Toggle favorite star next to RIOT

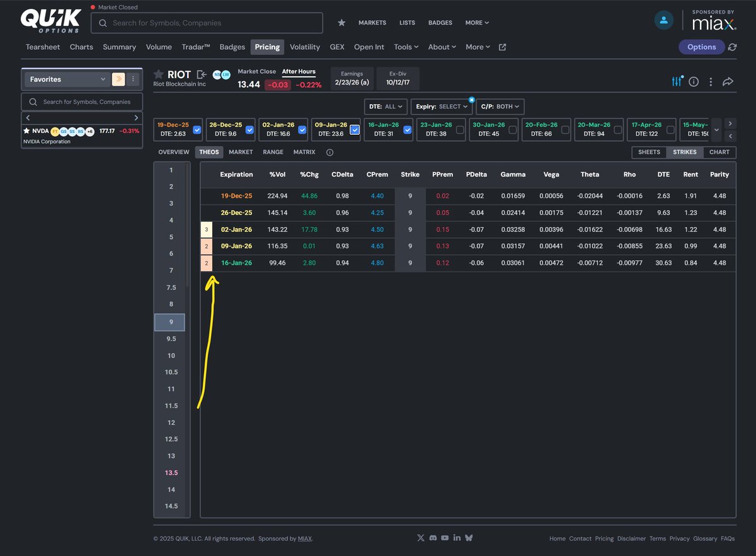[x=159, y=74]
